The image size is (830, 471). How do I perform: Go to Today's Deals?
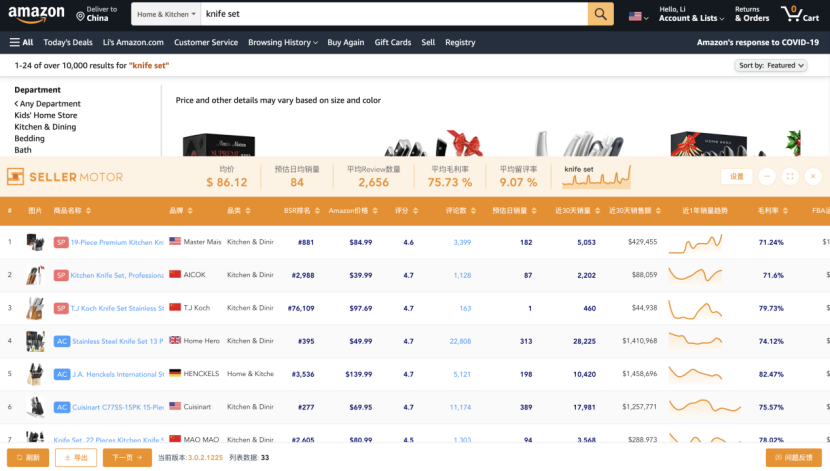pos(68,42)
